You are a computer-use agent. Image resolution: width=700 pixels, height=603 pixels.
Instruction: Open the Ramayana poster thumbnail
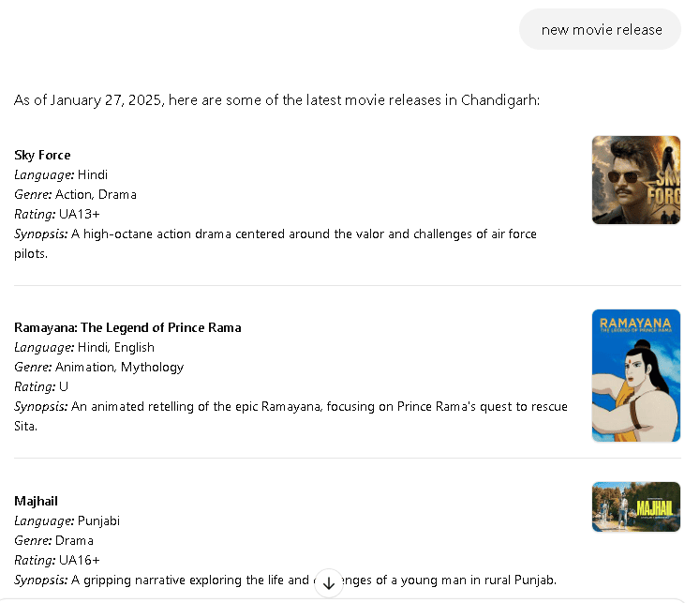pyautogui.click(x=635, y=375)
